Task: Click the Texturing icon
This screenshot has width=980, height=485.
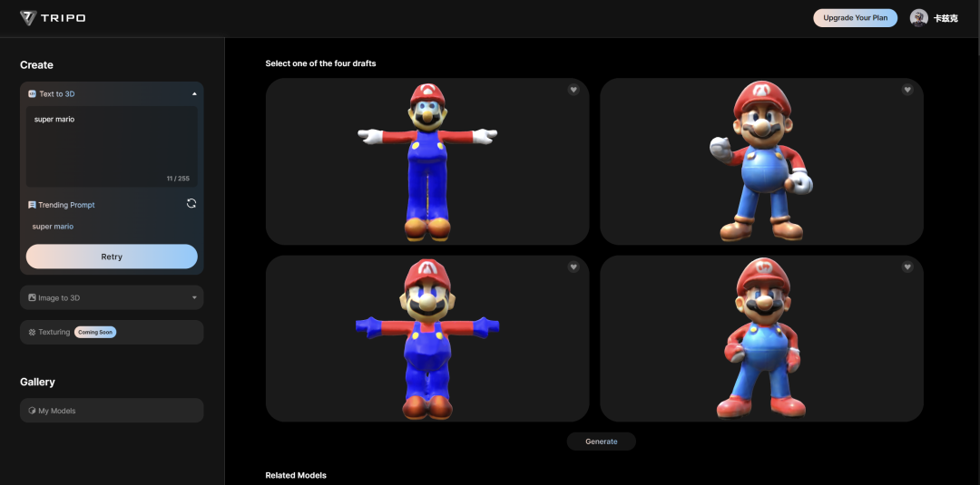Action: point(32,332)
